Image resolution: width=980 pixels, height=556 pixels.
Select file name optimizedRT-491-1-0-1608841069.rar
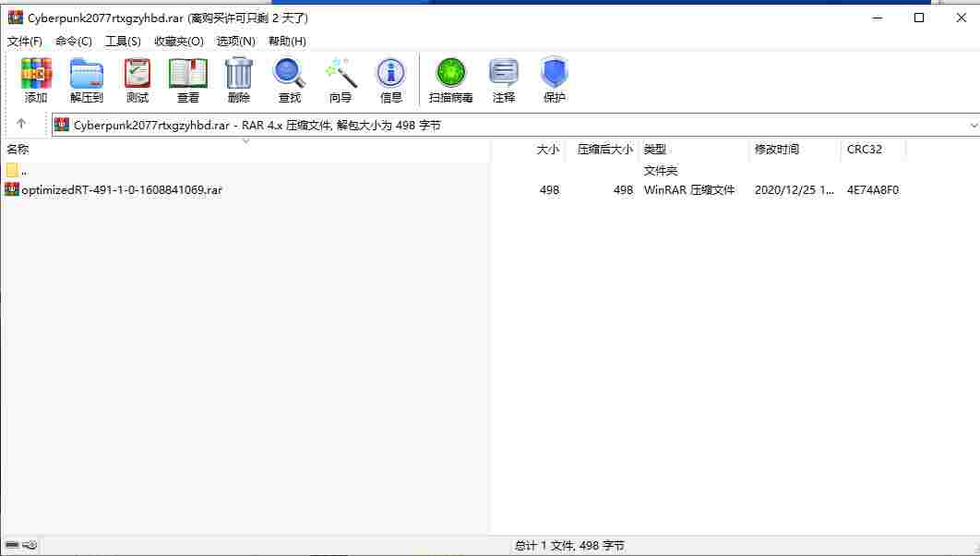(122, 189)
